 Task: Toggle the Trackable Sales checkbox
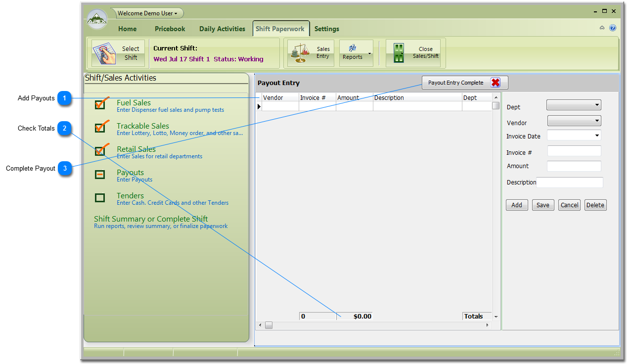100,128
